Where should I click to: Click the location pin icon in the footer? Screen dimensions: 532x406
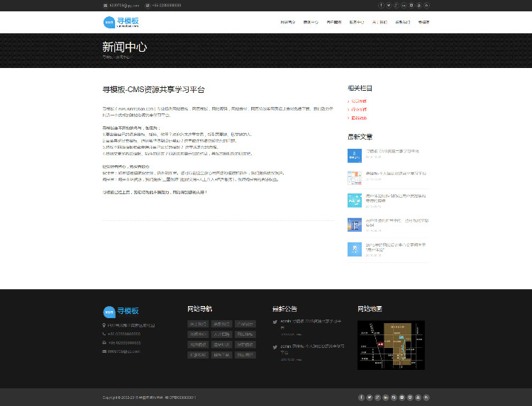[x=104, y=325]
